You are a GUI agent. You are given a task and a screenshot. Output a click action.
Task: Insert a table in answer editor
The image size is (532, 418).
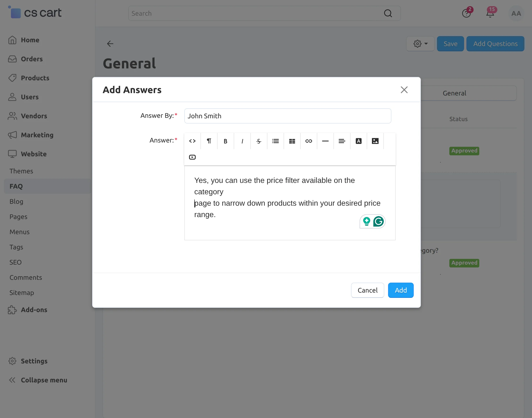pyautogui.click(x=292, y=141)
